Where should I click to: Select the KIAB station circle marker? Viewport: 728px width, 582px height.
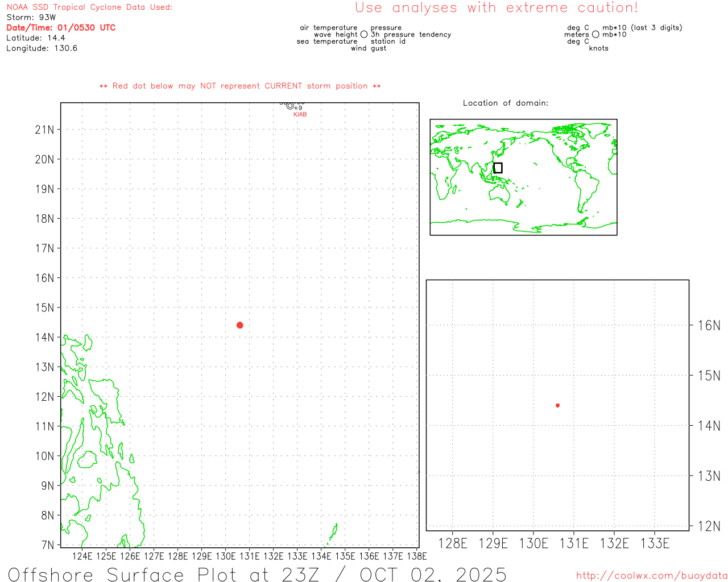click(290, 106)
